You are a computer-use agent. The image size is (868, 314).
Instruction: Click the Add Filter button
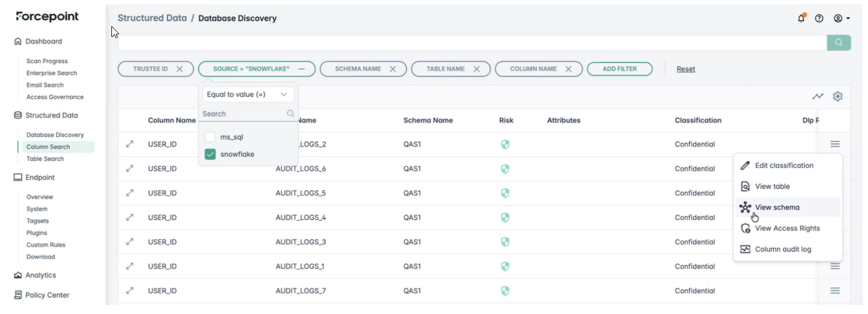click(619, 69)
